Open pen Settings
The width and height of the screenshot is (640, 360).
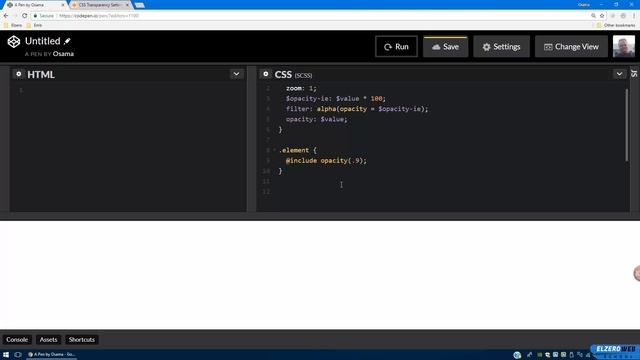point(501,47)
